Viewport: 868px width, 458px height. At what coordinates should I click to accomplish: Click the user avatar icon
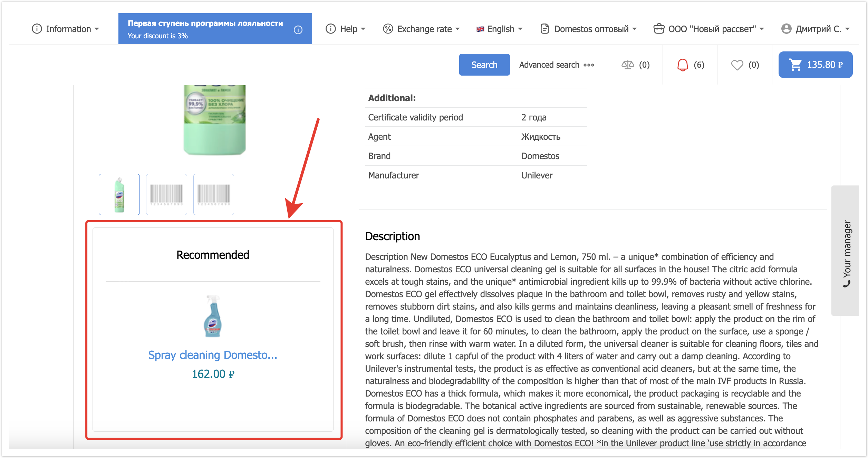786,29
